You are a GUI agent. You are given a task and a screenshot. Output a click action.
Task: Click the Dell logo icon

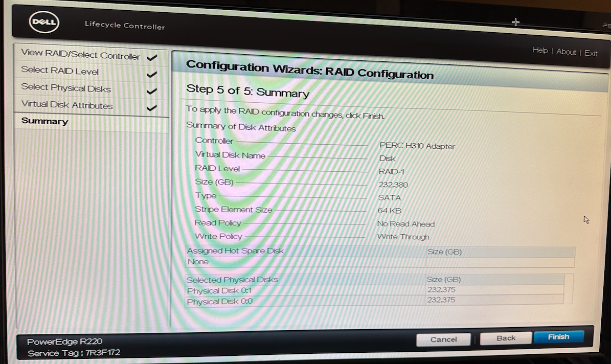(x=44, y=22)
